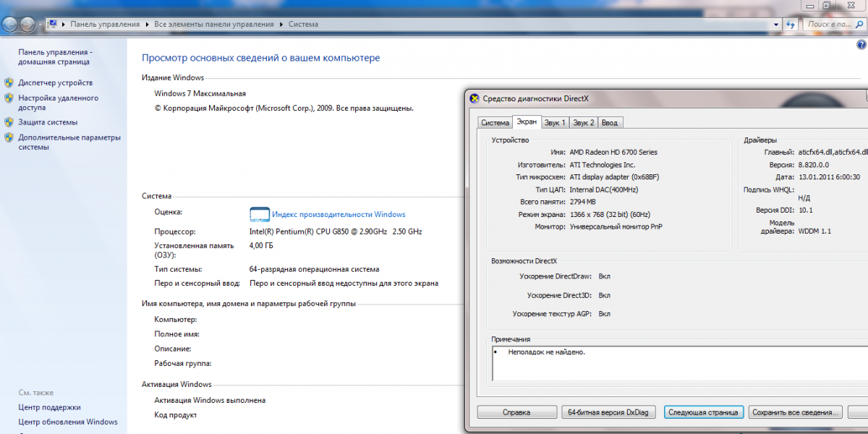Click the DirectX diagnostic title bar icon

(x=475, y=99)
